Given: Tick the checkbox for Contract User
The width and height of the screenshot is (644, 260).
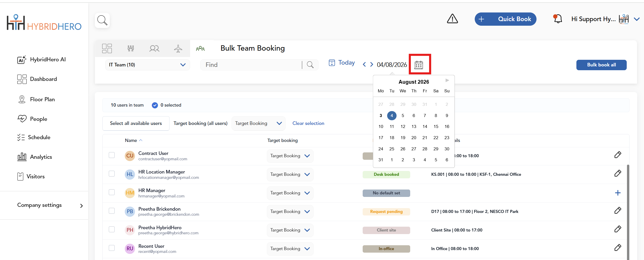Looking at the screenshot, I should pos(112,155).
